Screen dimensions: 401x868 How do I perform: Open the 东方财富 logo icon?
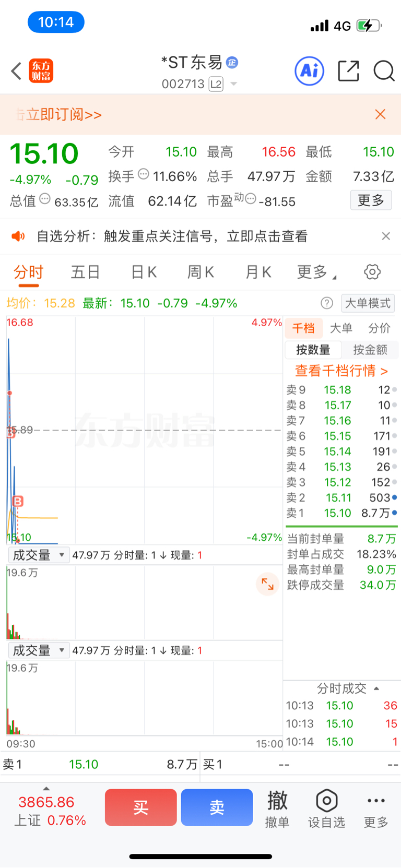pyautogui.click(x=41, y=71)
